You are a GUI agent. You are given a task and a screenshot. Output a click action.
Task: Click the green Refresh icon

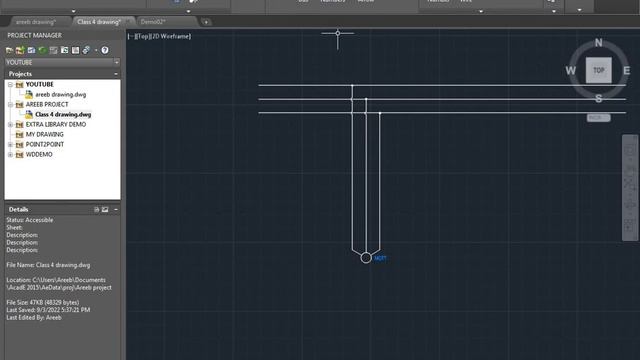pyautogui.click(x=42, y=50)
